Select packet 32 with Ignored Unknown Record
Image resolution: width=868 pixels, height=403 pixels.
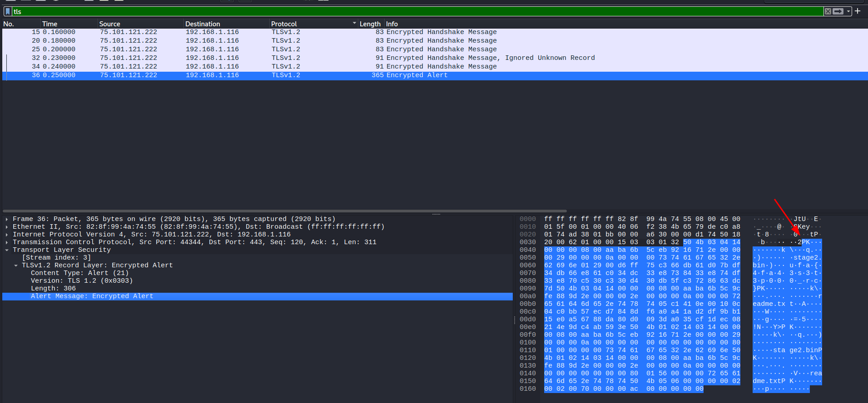(x=435, y=58)
